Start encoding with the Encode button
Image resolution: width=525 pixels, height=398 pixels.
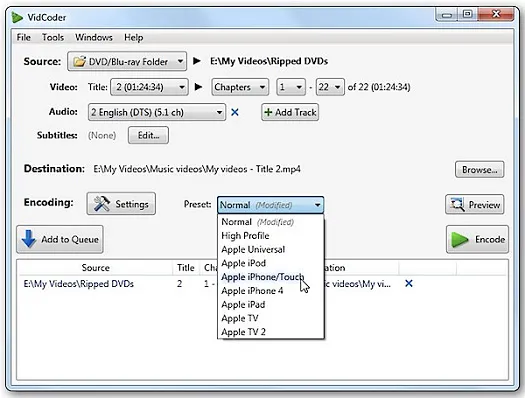click(477, 239)
